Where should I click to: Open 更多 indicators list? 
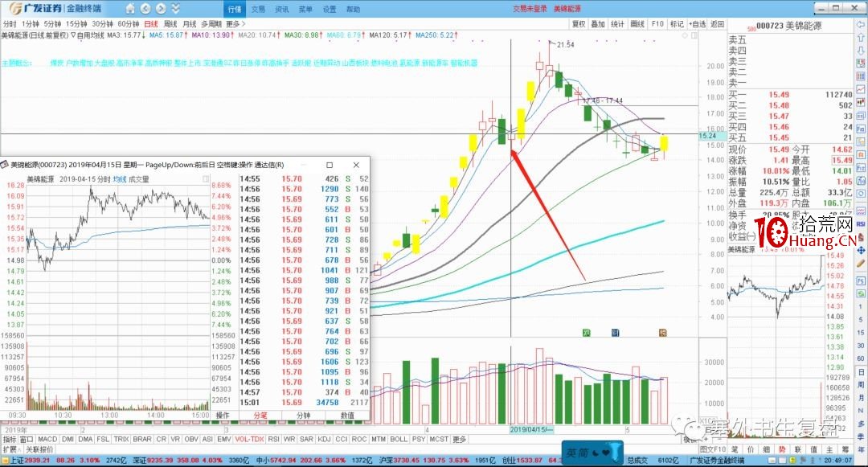click(x=460, y=440)
